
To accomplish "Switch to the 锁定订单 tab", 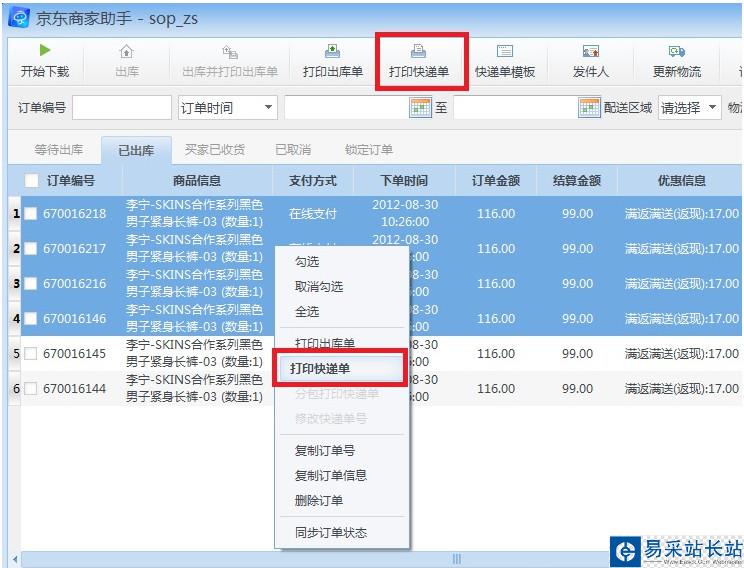I will pyautogui.click(x=369, y=150).
